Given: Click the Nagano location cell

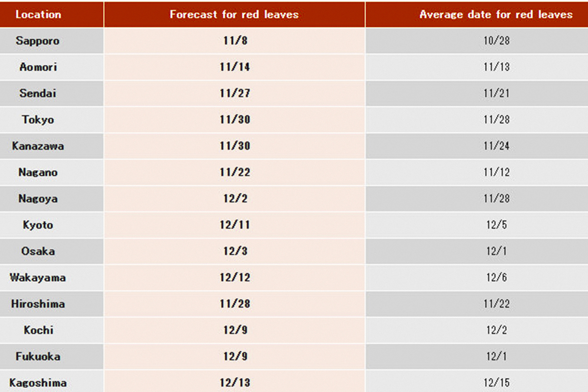Looking at the screenshot, I should [x=38, y=172].
